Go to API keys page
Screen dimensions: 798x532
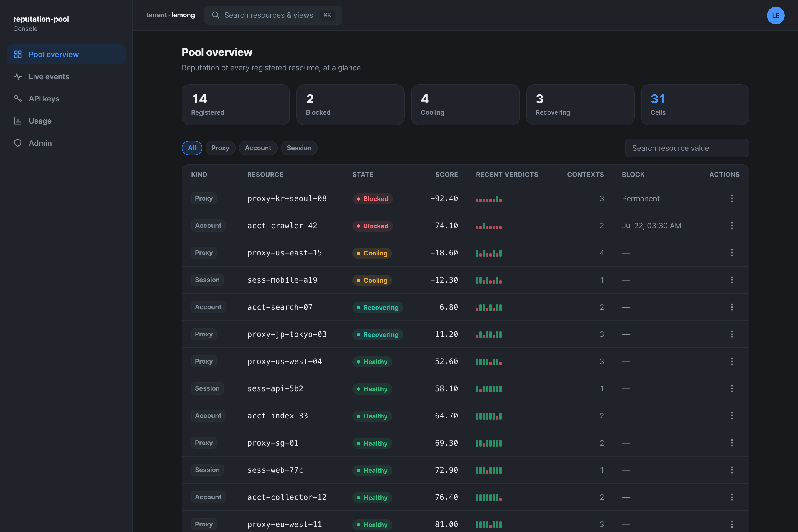66,99
